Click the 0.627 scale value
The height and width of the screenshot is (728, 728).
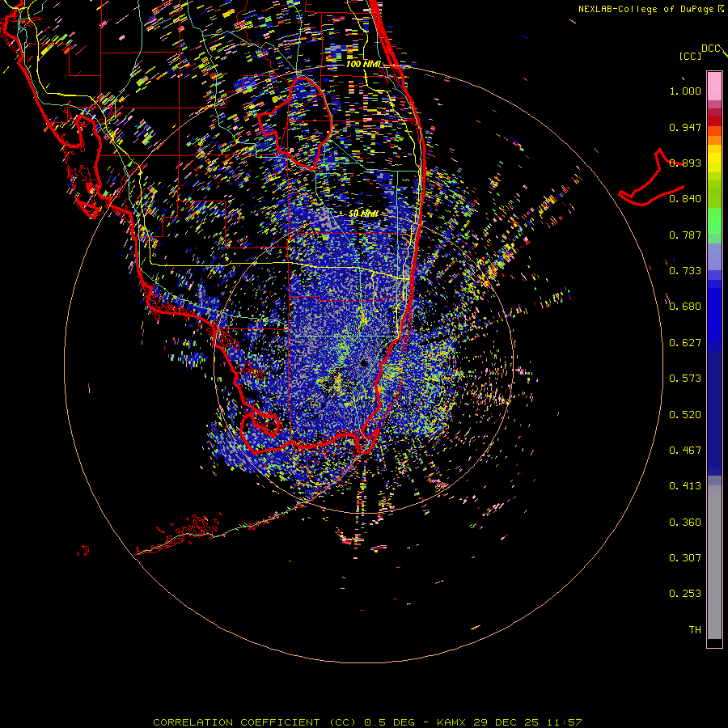pyautogui.click(x=685, y=343)
